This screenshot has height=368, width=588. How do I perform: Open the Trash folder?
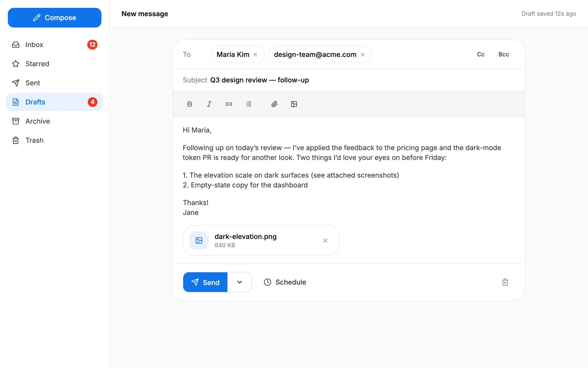pyautogui.click(x=54, y=140)
